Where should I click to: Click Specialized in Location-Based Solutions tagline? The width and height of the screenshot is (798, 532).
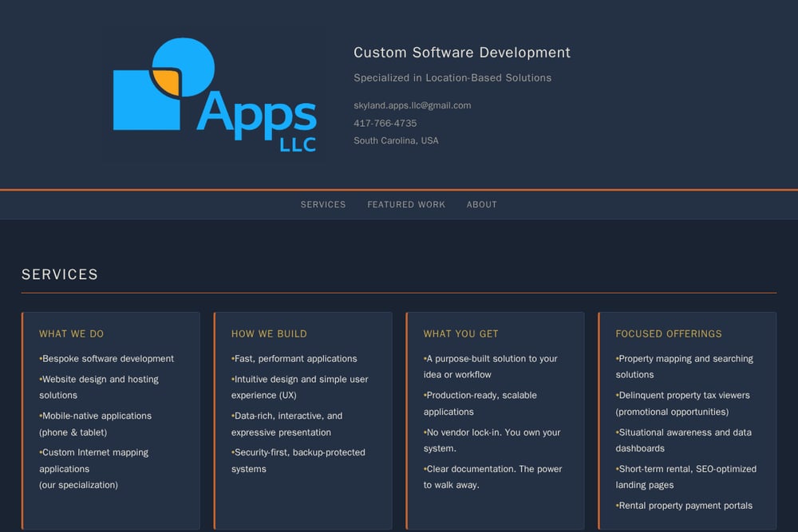point(452,78)
